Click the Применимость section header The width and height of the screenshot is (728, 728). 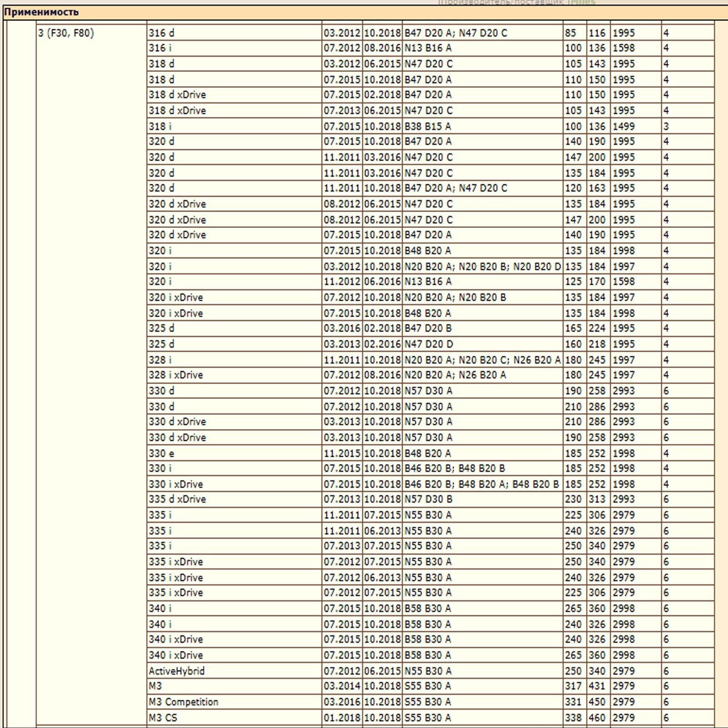41,12
